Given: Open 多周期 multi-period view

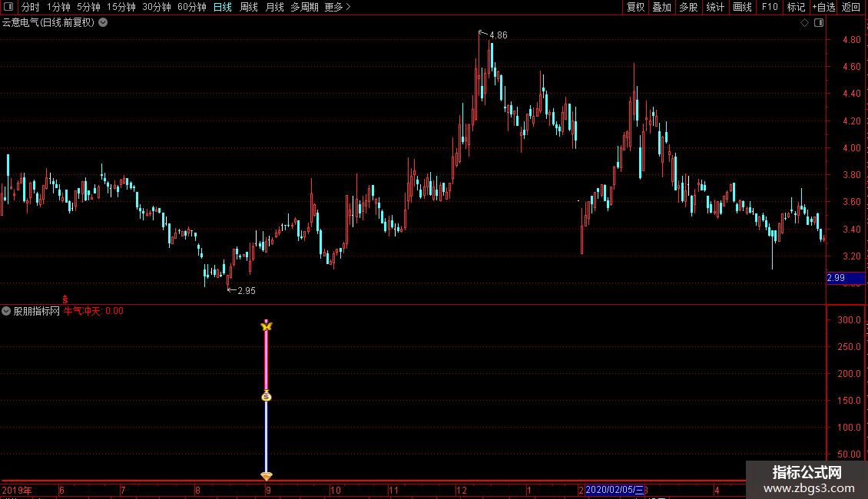Looking at the screenshot, I should (304, 7).
